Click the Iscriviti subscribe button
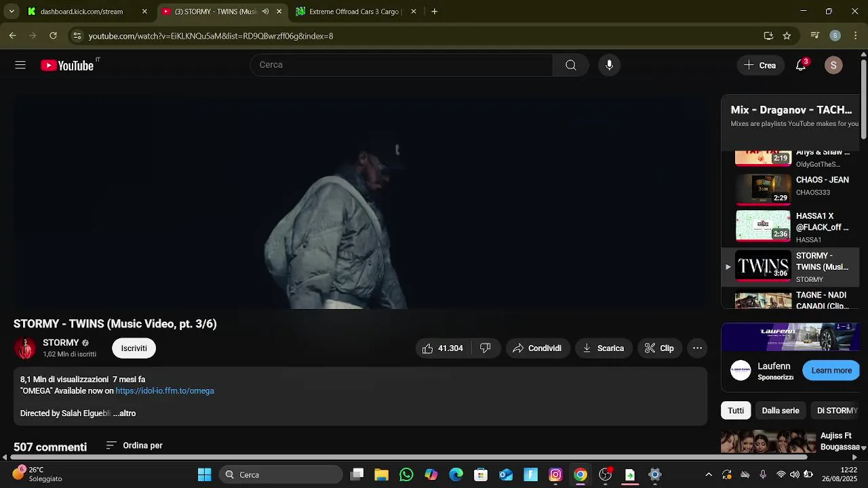Viewport: 868px width, 488px height. pos(134,348)
